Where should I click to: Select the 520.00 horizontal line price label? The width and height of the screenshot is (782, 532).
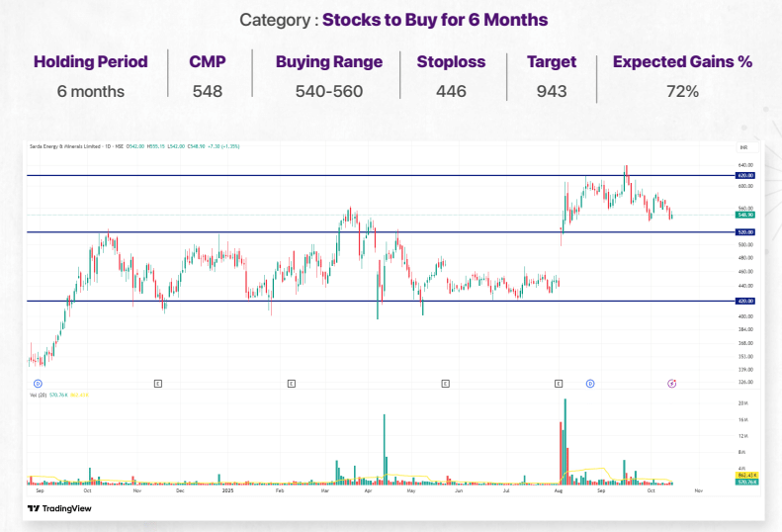[744, 232]
